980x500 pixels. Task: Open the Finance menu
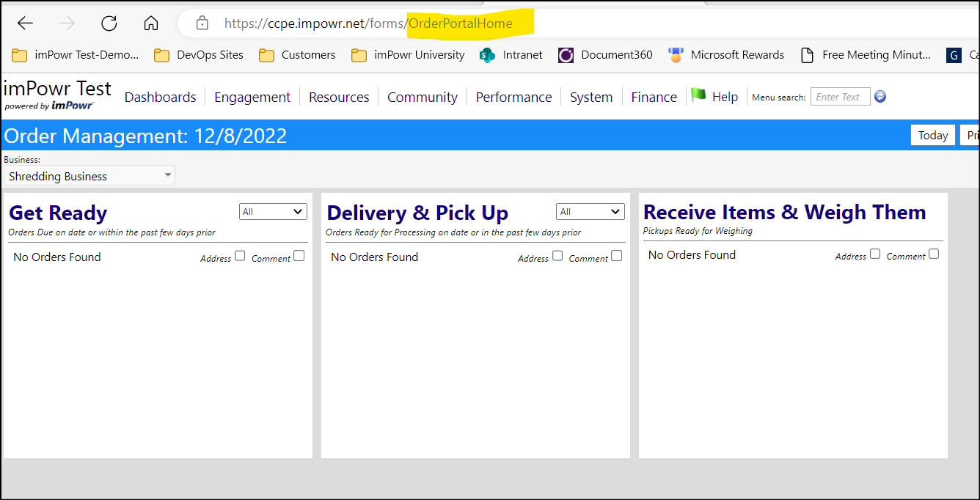click(x=654, y=97)
